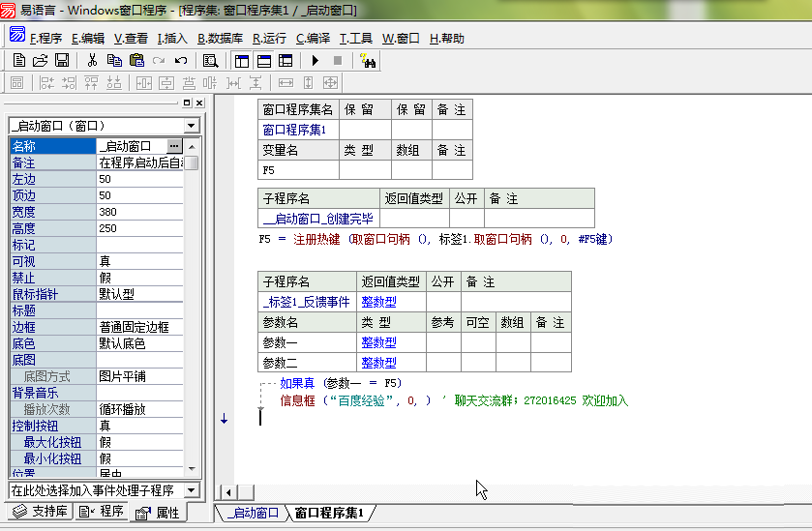Click the align right edges icon
This screenshot has height=531, width=812.
(69, 83)
